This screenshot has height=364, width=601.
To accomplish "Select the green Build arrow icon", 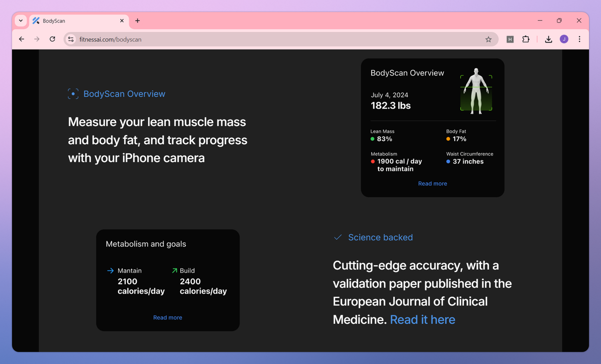I will [173, 270].
